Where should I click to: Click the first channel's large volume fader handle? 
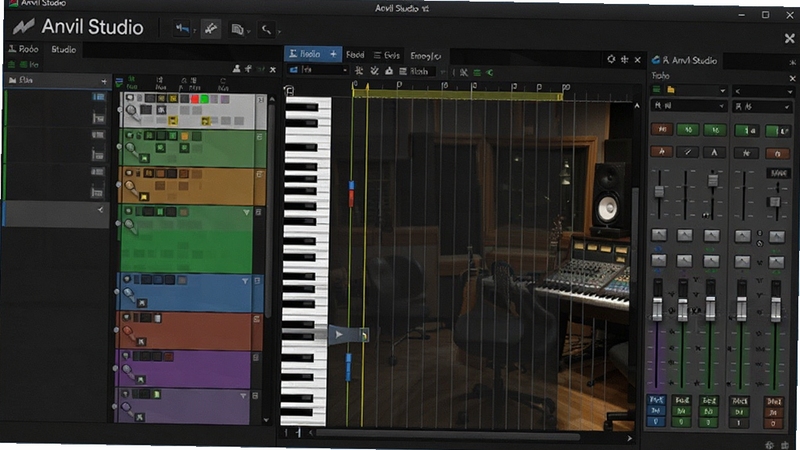(x=658, y=309)
